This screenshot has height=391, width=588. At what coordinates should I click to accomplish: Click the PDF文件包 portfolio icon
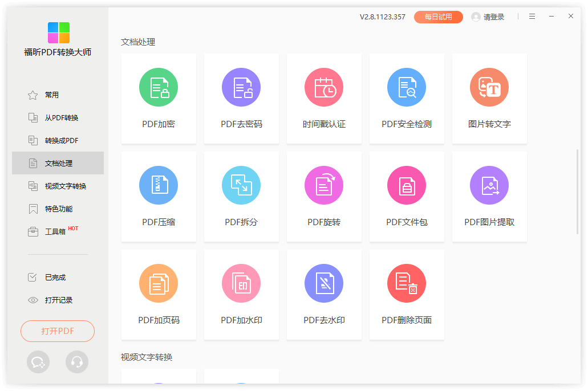point(407,186)
